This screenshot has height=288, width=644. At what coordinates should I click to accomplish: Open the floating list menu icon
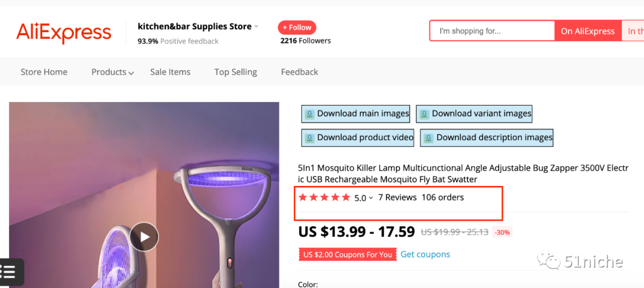coord(9,272)
